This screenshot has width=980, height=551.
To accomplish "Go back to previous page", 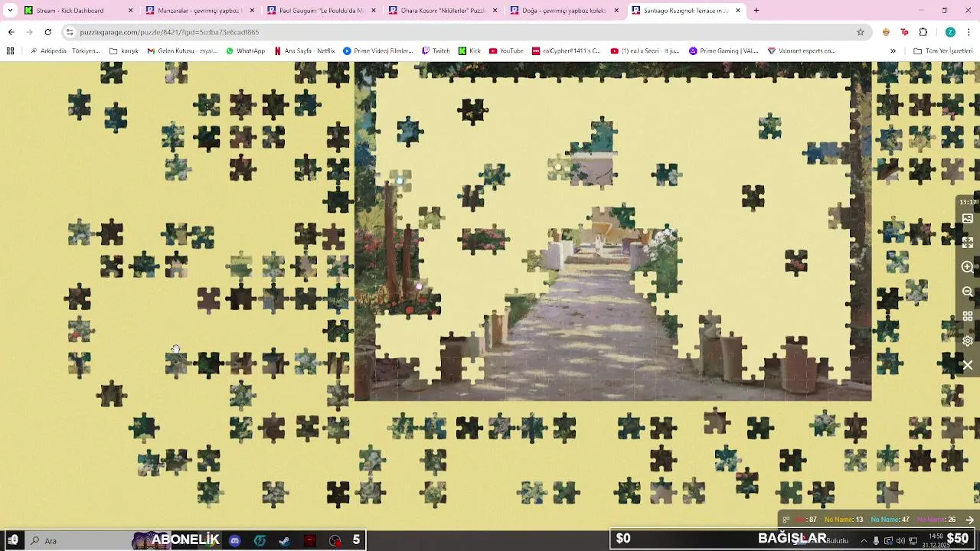I will point(11,32).
